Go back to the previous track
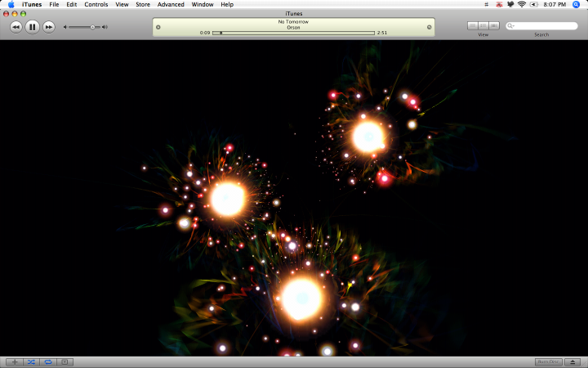This screenshot has height=368, width=588. pyautogui.click(x=16, y=27)
